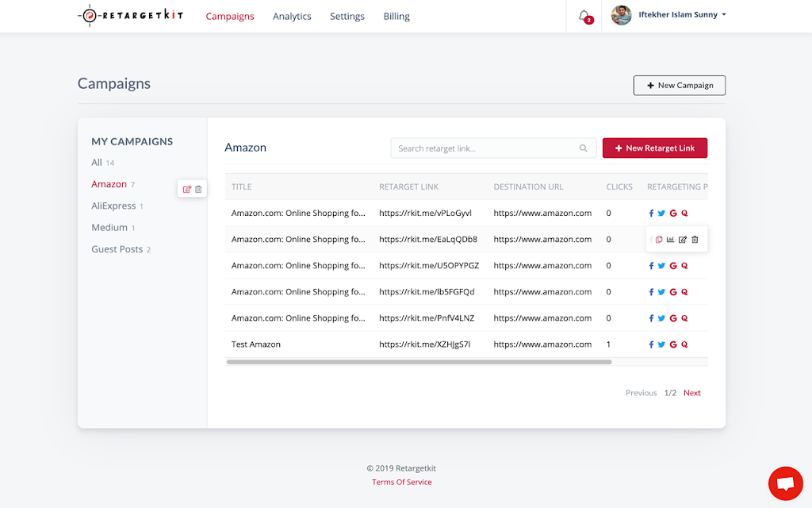Click Twitter icon in Test Amazon row

[x=661, y=344]
